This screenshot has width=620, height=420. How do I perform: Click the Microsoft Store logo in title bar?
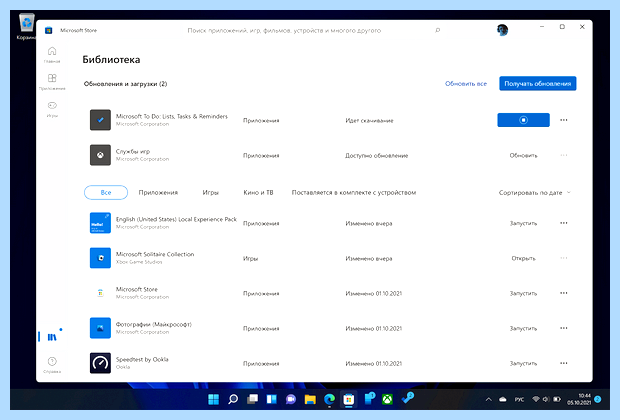[x=49, y=30]
